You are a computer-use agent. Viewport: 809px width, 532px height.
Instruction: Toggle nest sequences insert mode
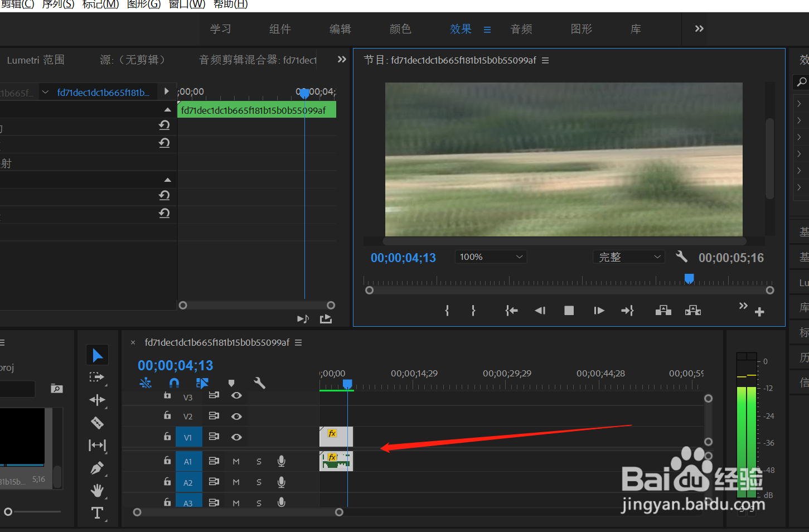(146, 383)
